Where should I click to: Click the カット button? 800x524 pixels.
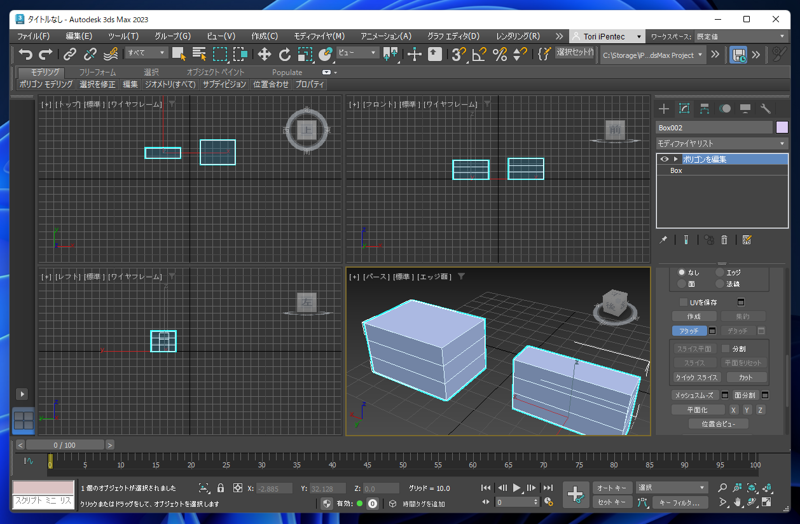coord(745,378)
